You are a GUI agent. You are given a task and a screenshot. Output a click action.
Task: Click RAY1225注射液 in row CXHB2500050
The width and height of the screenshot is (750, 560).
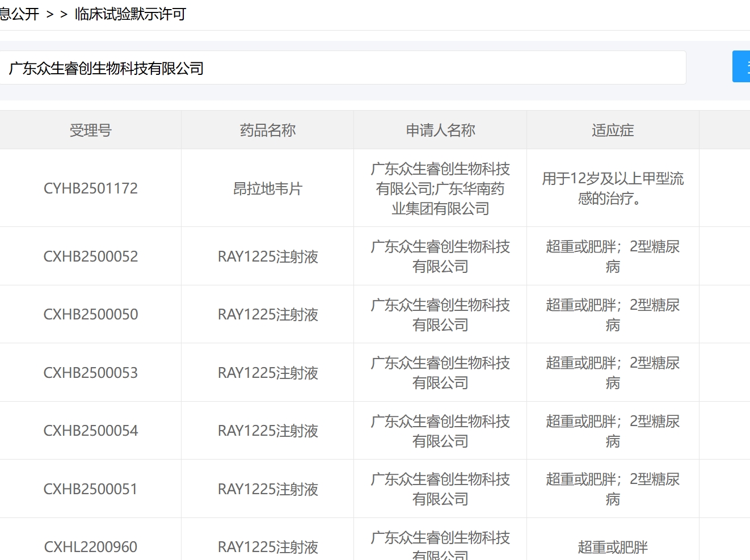pyautogui.click(x=268, y=314)
